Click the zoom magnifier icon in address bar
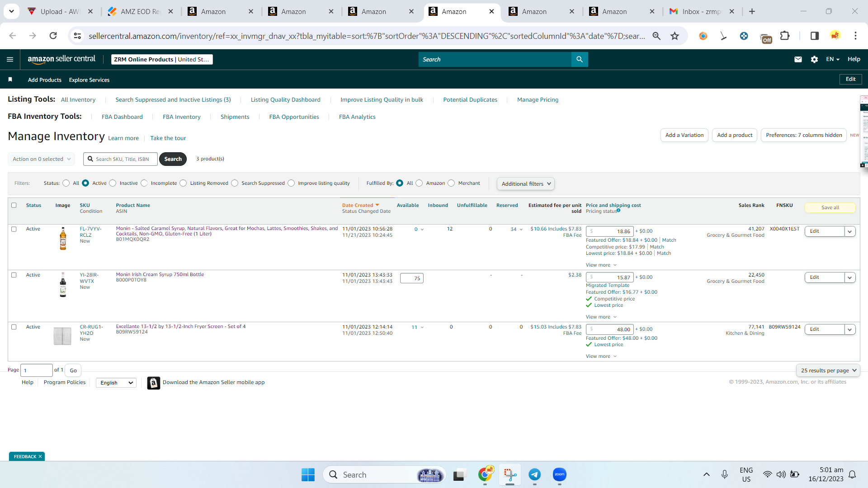 click(x=656, y=36)
